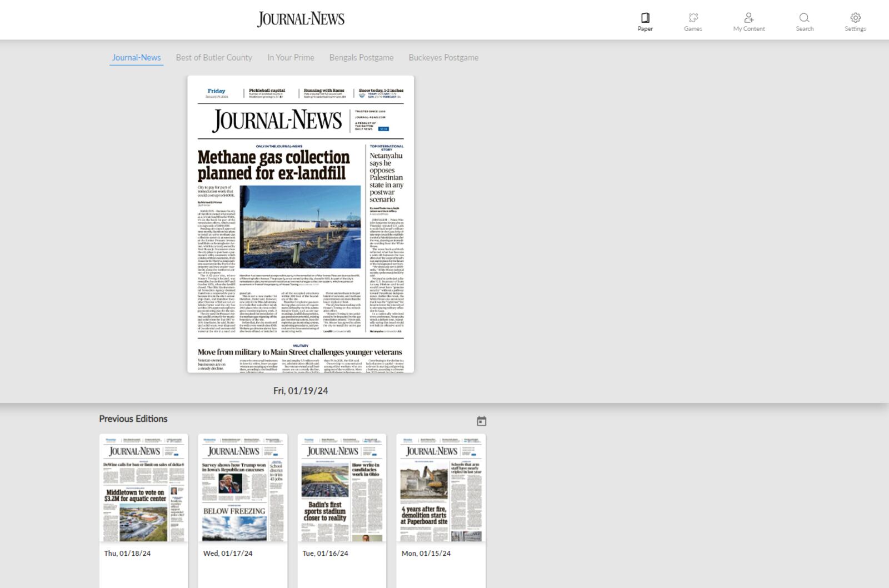Open My Content icon
The width and height of the screenshot is (889, 588).
[749, 18]
